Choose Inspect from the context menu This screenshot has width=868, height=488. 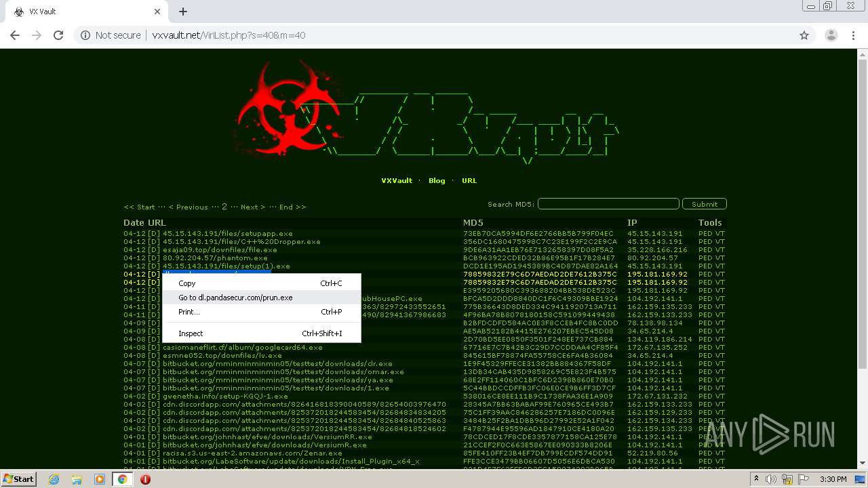coord(262,333)
